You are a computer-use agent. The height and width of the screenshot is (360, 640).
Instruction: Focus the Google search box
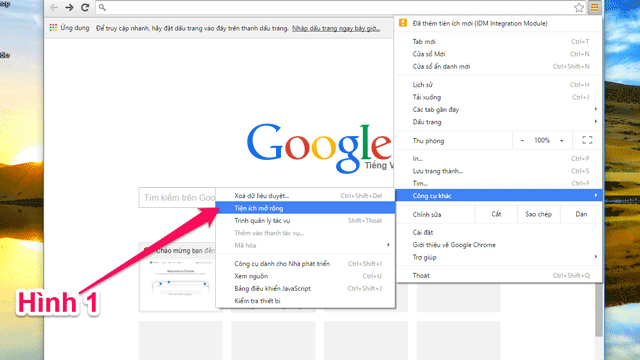coord(177,198)
